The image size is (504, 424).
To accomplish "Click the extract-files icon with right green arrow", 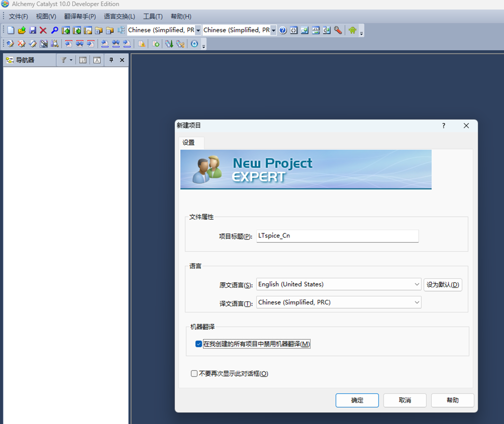I will tap(77, 30).
